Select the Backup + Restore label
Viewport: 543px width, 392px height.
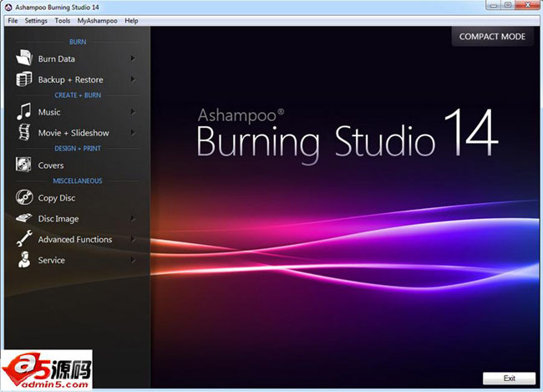pos(71,79)
